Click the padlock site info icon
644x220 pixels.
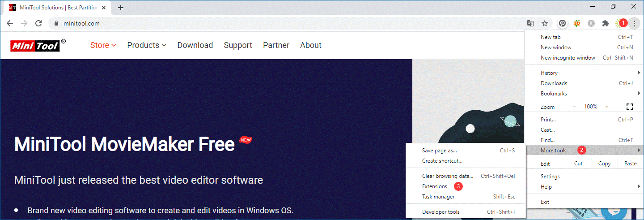tap(56, 23)
